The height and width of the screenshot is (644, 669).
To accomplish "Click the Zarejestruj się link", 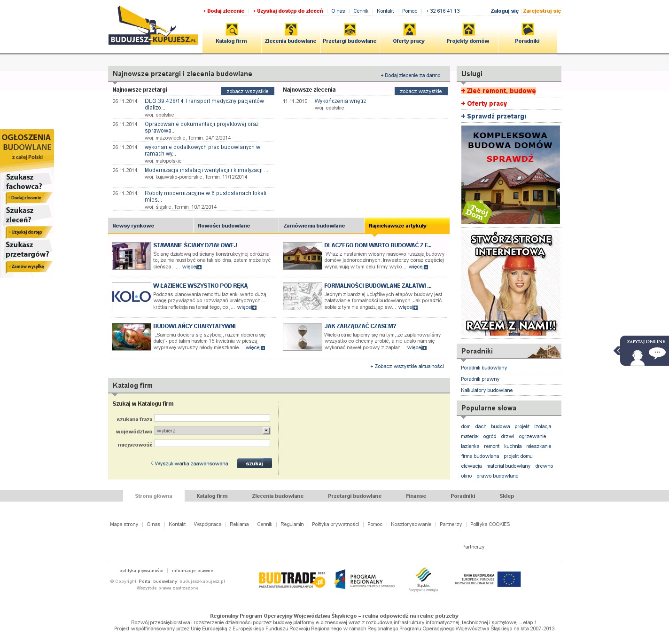I will pos(542,11).
